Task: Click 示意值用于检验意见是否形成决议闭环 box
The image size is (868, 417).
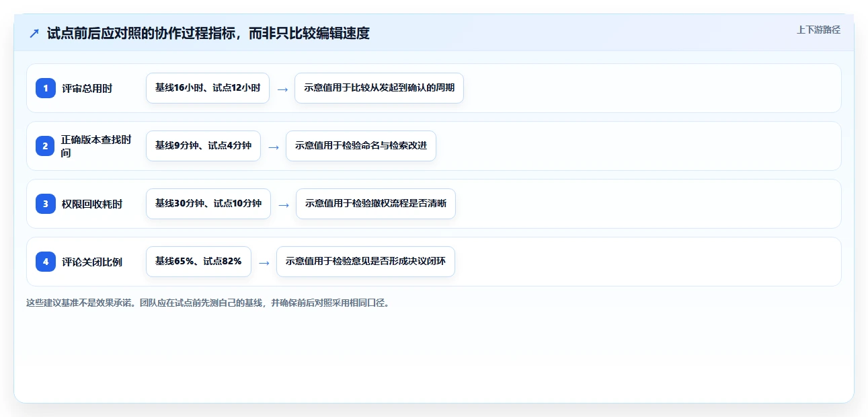Action: coord(366,262)
